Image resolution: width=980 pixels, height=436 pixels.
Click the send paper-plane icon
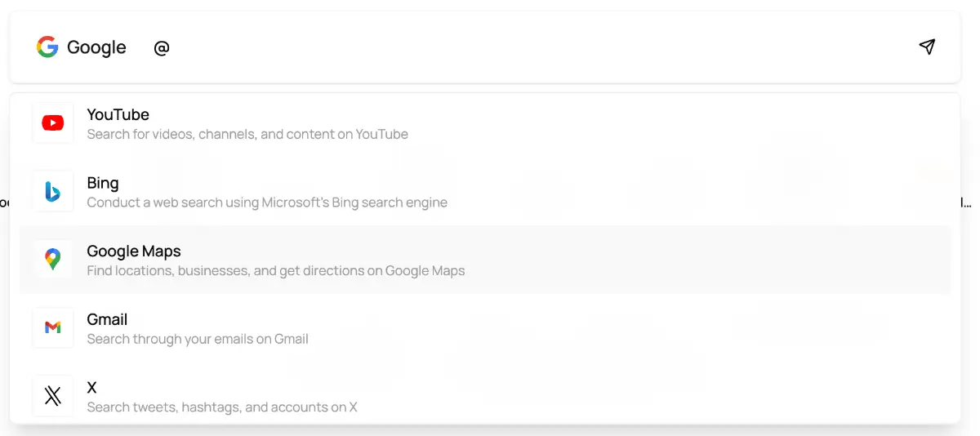click(927, 47)
